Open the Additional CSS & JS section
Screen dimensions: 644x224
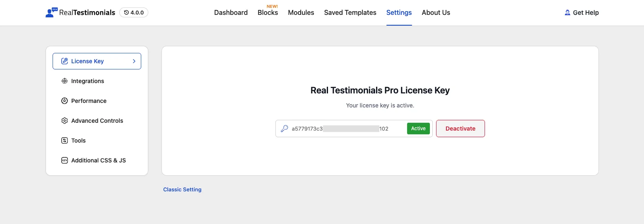click(97, 160)
